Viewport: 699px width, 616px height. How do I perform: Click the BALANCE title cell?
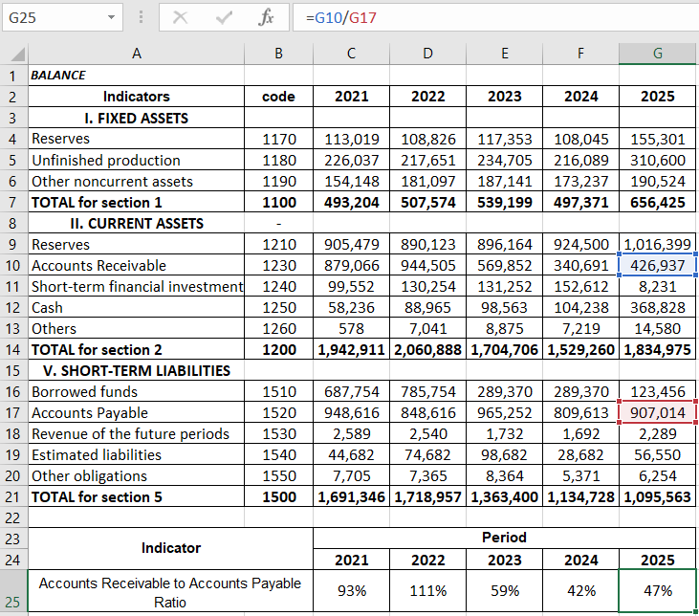coord(136,75)
